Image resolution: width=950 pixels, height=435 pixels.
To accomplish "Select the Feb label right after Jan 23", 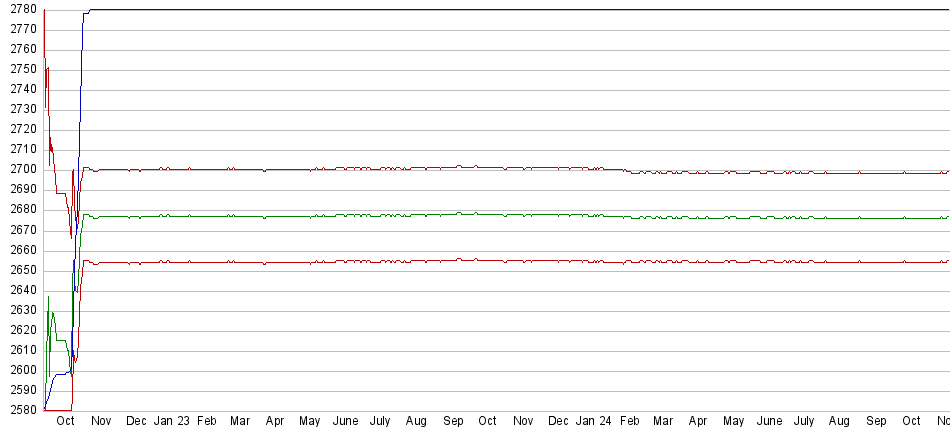I will [207, 422].
